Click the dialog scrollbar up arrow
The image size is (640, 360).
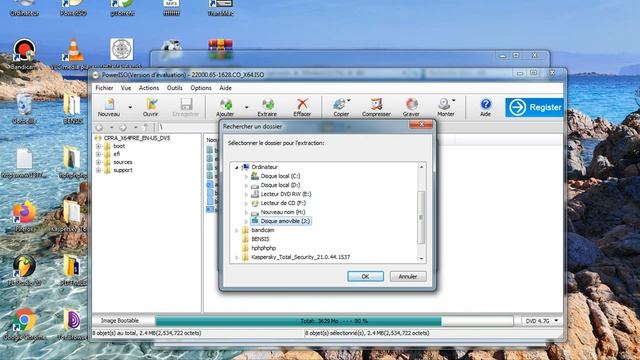point(421,167)
